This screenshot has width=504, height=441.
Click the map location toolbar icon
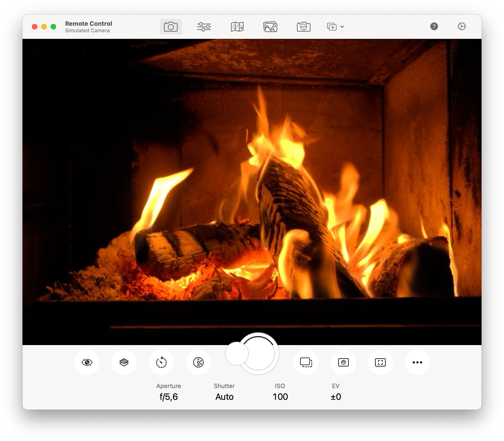(x=237, y=27)
